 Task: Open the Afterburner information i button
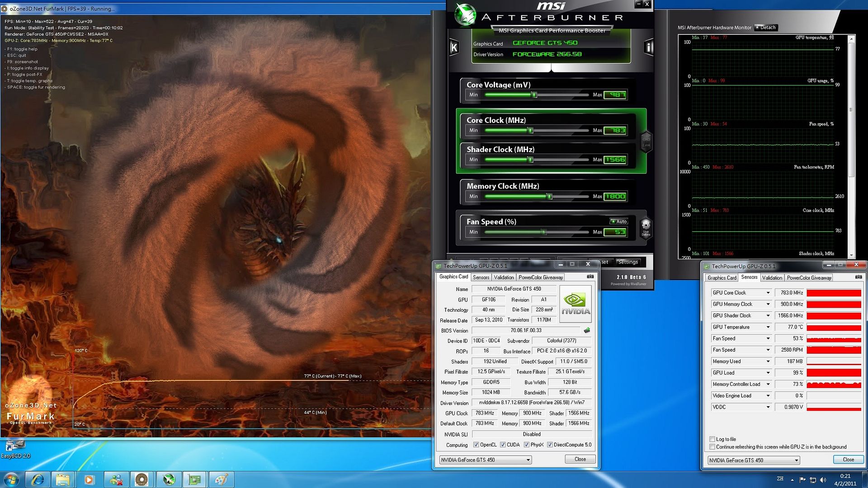649,47
